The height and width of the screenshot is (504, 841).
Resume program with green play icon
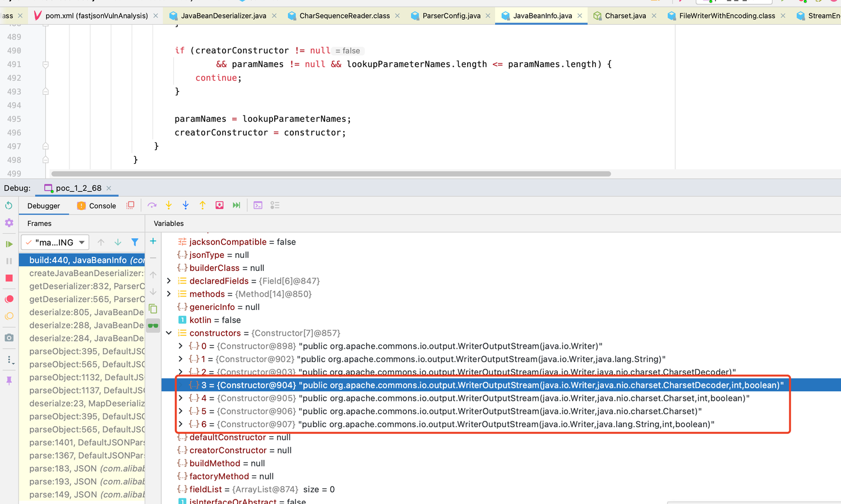coord(9,244)
